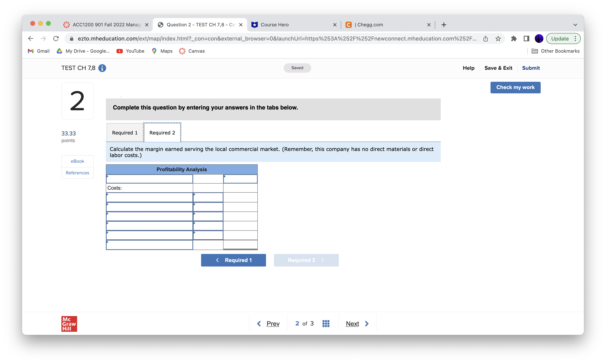This screenshot has width=606, height=364.
Task: Click the share page icon in address bar
Action: tap(485, 39)
